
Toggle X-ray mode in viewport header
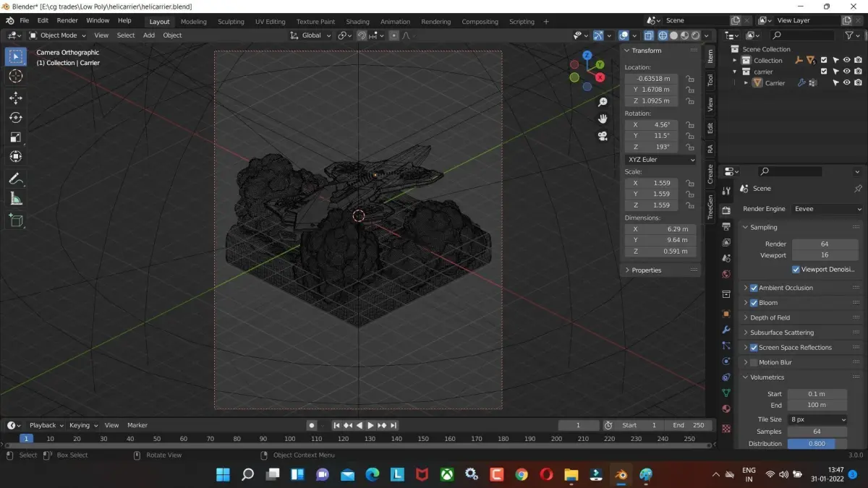click(x=648, y=35)
